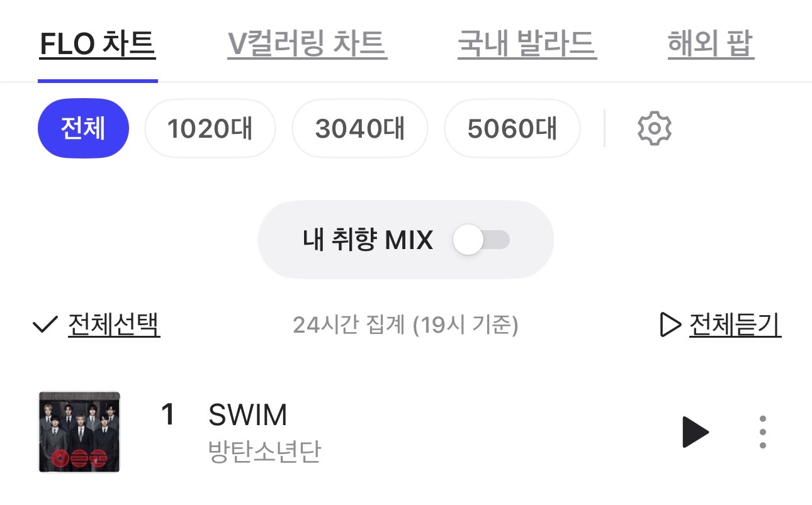
Task: Click the checkmark icon beside 전체선택
Action: pos(45,325)
